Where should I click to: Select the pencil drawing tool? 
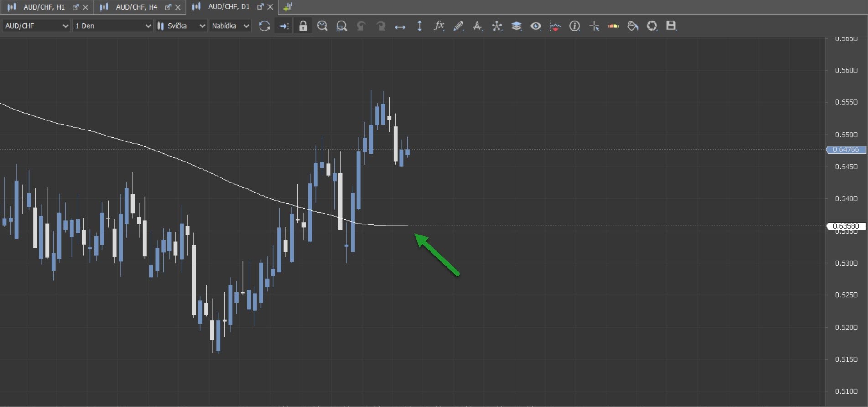[458, 26]
